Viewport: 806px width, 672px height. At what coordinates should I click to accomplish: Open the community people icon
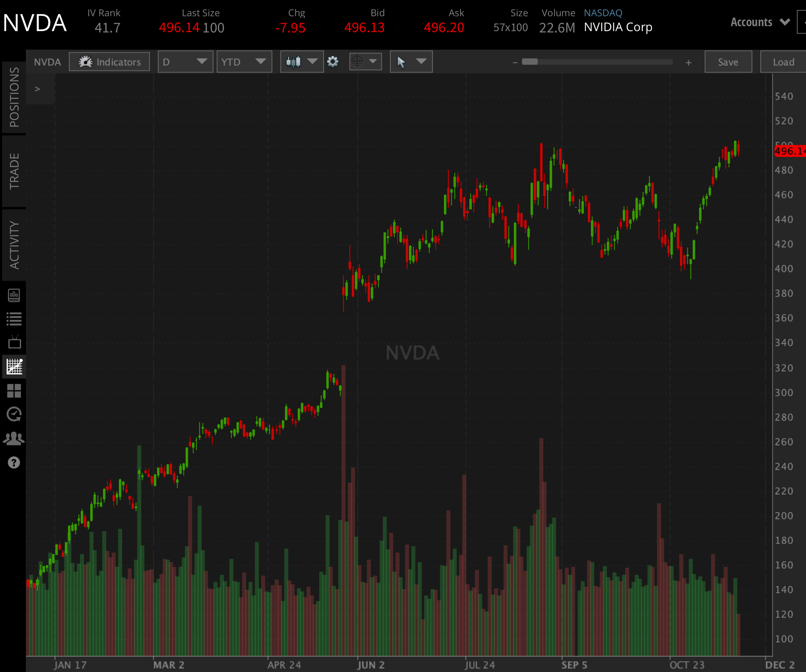tap(14, 438)
